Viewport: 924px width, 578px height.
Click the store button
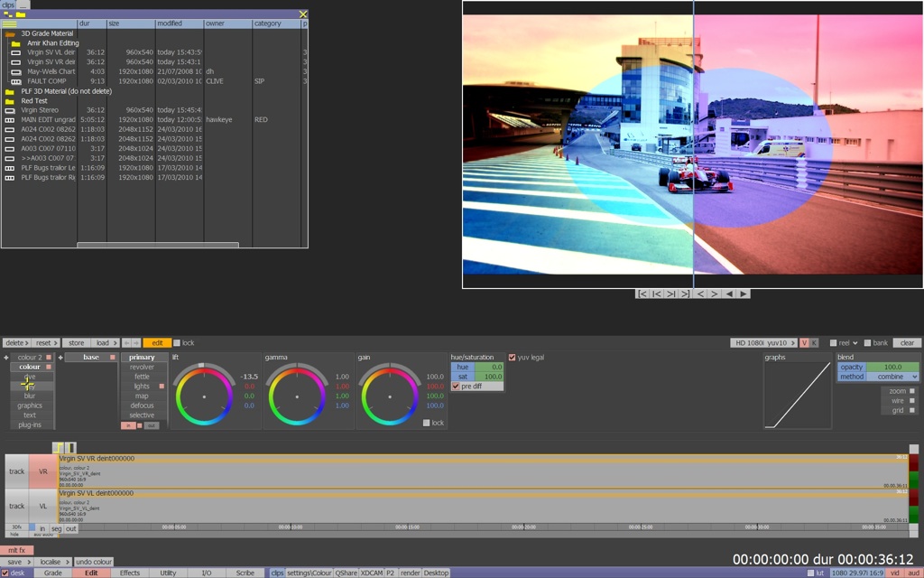click(x=76, y=342)
